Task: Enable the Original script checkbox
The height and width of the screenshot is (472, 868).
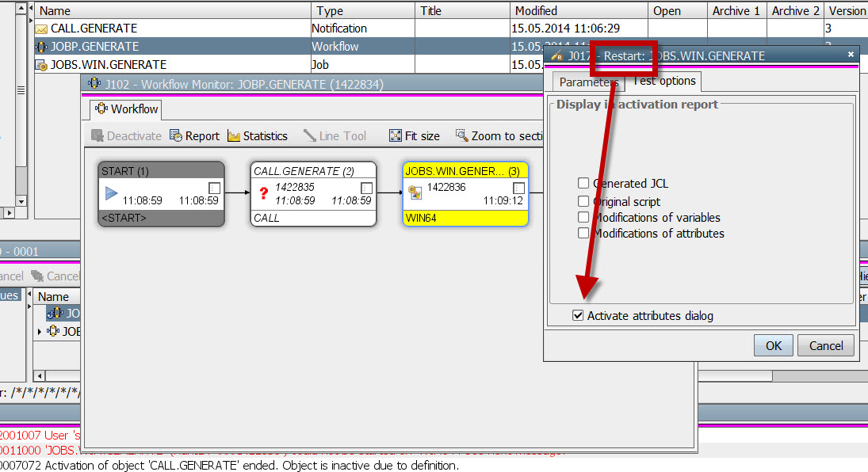Action: point(583,200)
